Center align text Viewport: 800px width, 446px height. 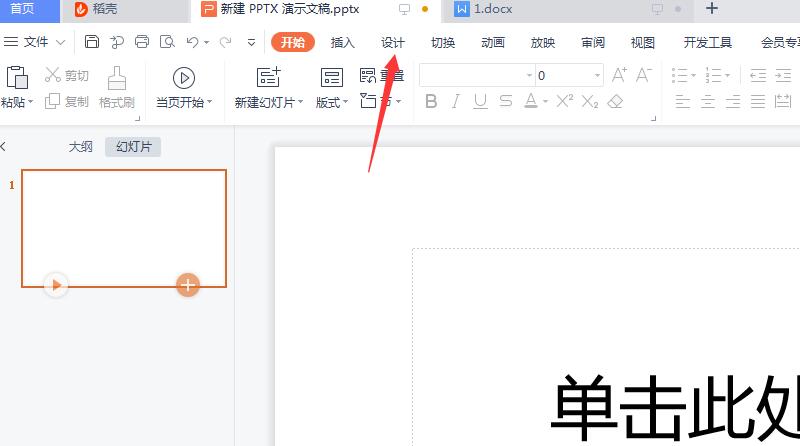tap(708, 101)
